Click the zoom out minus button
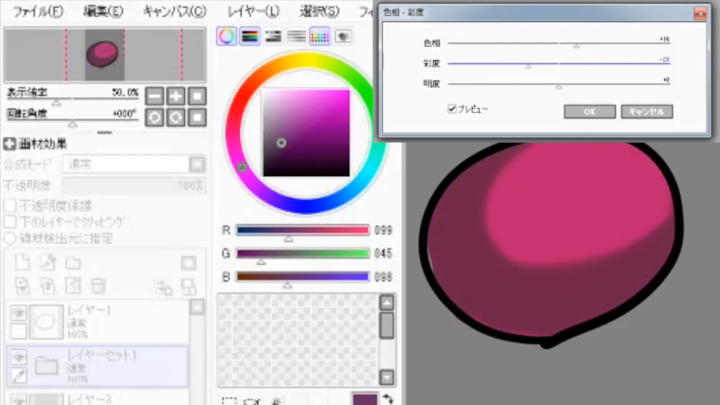The width and height of the screenshot is (720, 405). [155, 96]
